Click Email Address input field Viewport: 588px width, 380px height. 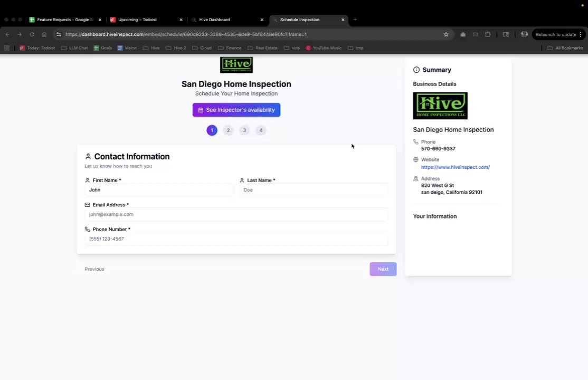(236, 214)
